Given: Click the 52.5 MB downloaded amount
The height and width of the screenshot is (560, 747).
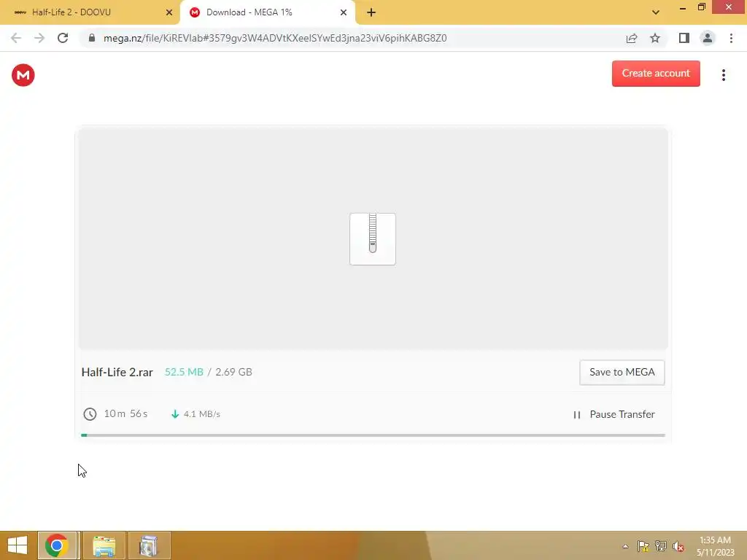Looking at the screenshot, I should [x=184, y=372].
